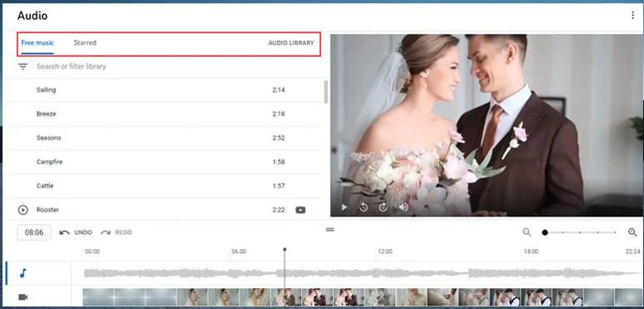Select the Campfire track
Screen dimensions: 644x309
(50, 162)
